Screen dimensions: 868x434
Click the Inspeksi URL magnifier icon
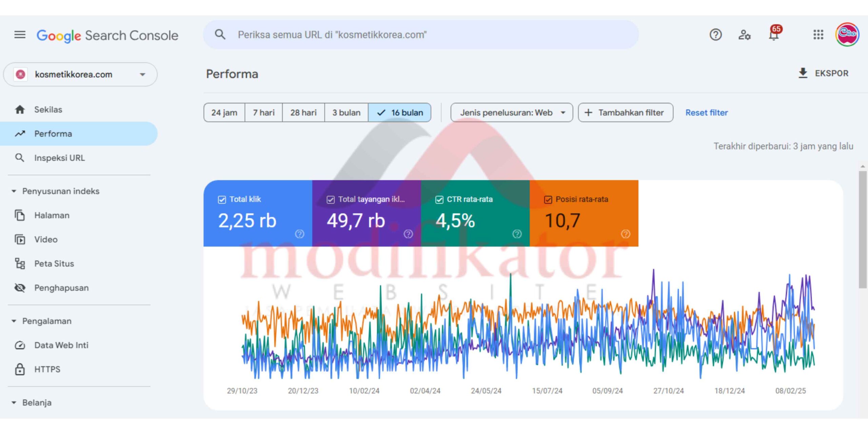click(x=20, y=158)
